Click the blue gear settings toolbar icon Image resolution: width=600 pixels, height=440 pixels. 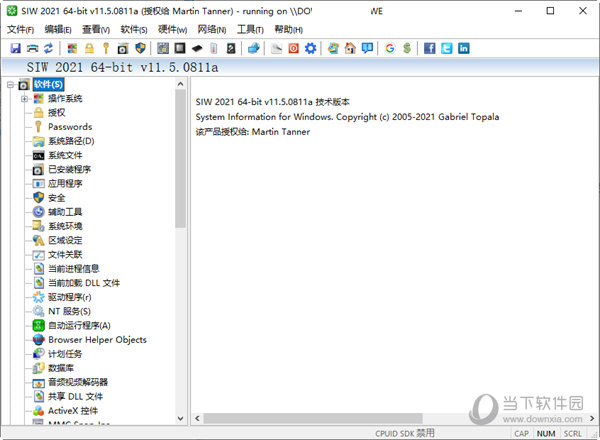click(310, 48)
